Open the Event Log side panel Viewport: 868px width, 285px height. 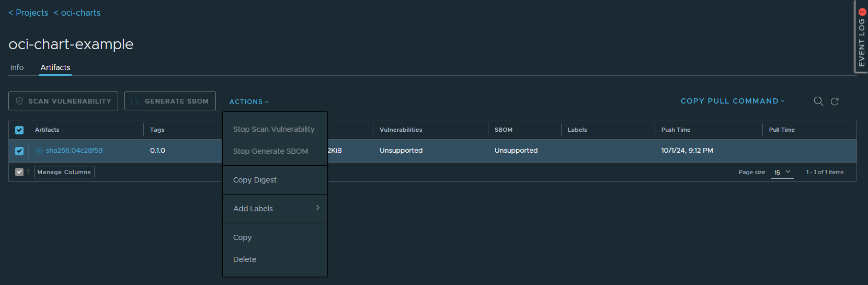(861, 37)
